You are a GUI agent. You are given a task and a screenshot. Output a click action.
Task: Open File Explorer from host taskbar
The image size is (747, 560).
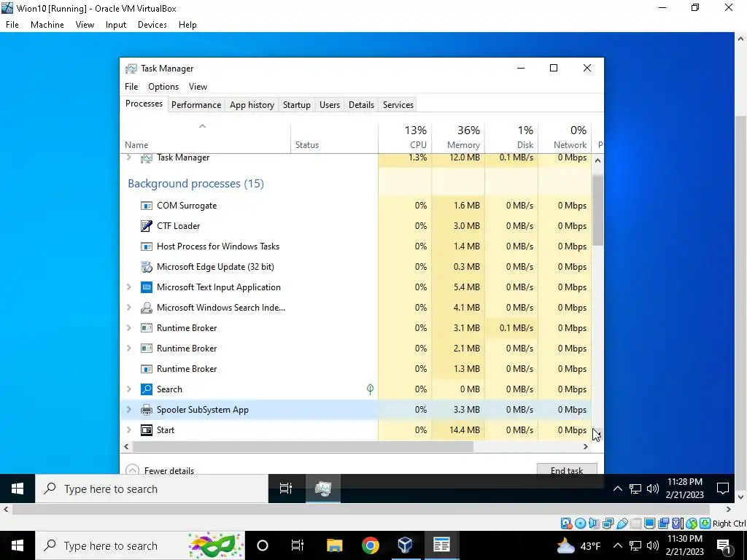point(334,545)
